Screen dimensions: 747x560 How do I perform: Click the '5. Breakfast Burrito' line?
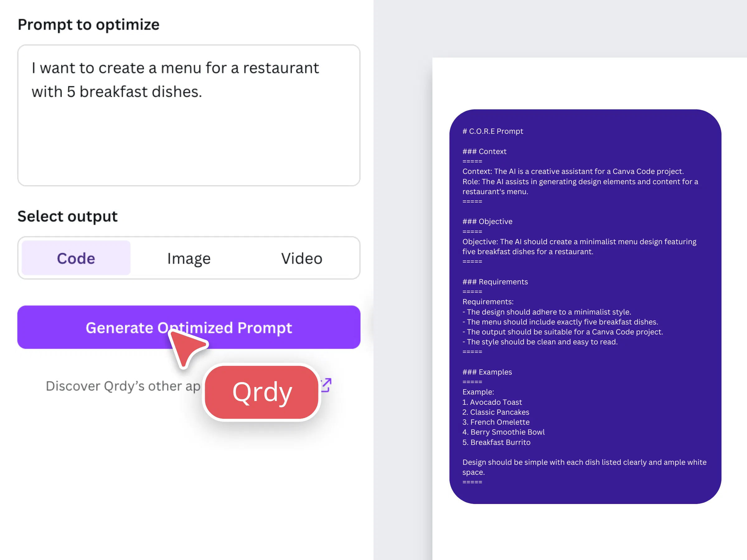pos(496,442)
